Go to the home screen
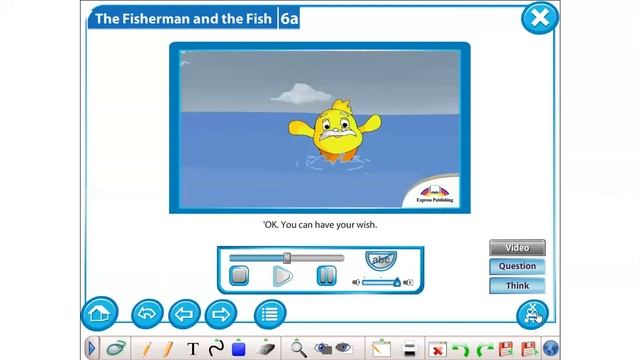The image size is (640, 360). coord(100,313)
